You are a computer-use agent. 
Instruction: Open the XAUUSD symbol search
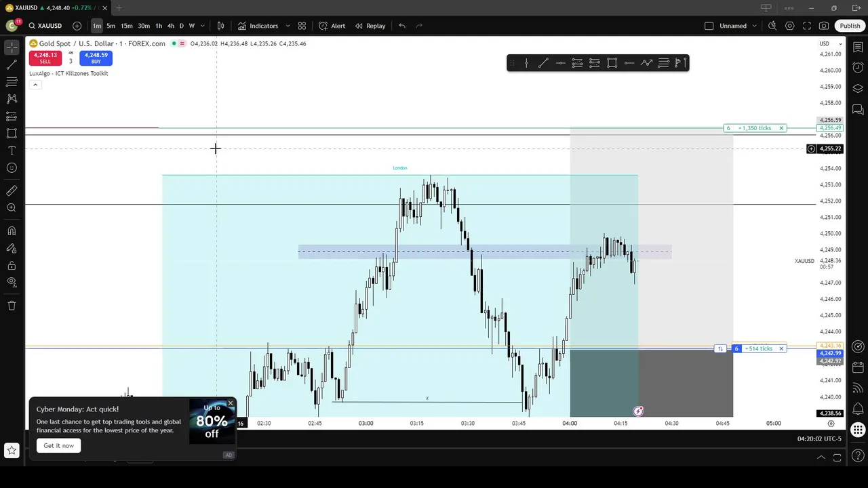pyautogui.click(x=45, y=26)
